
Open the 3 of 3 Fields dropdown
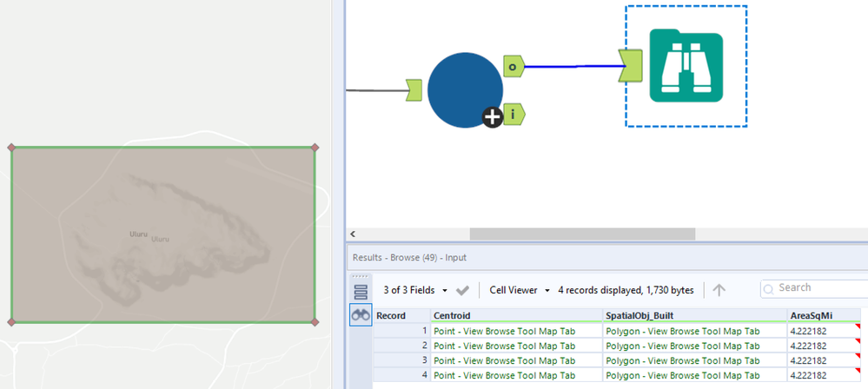(415, 290)
